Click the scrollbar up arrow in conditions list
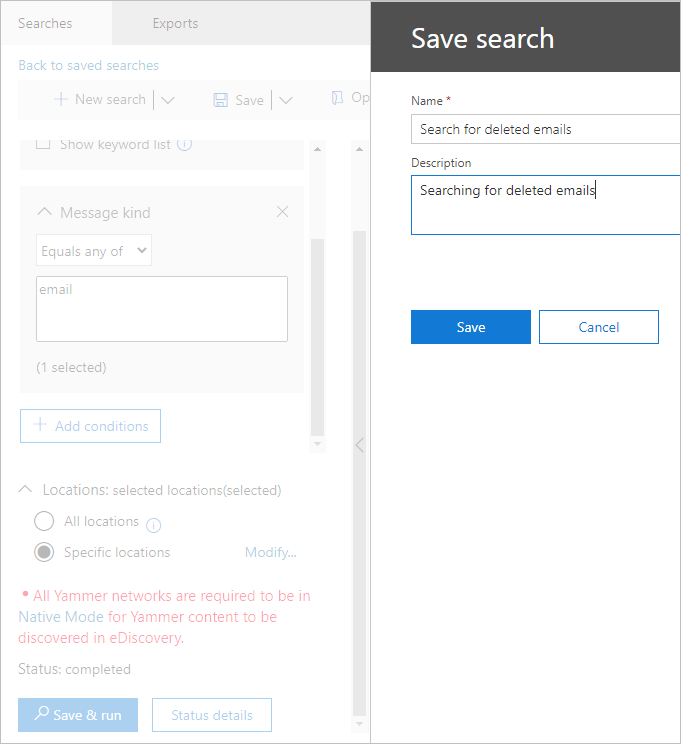The image size is (681, 744). point(318,150)
